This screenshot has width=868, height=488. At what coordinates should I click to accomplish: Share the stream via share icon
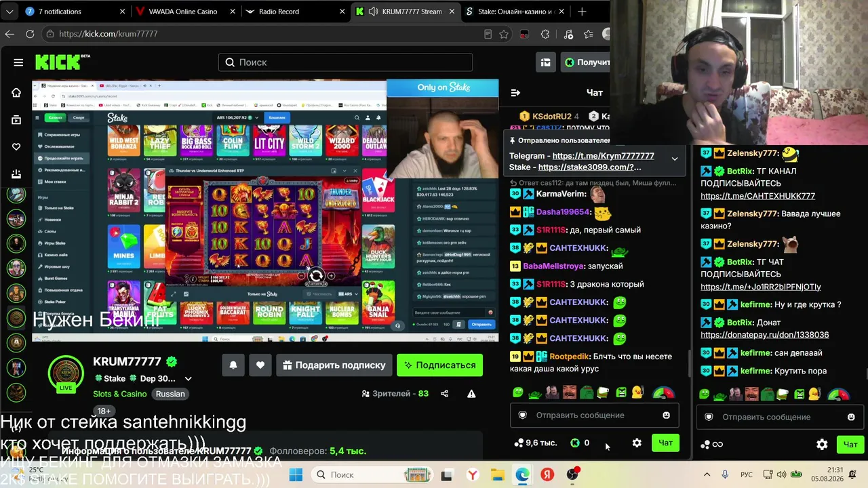point(444,394)
